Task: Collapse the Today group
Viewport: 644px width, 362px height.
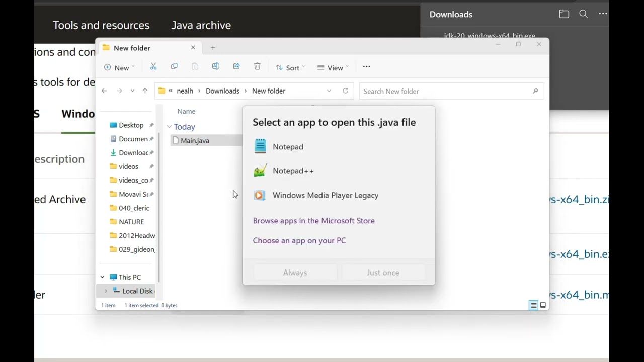Action: [170, 127]
